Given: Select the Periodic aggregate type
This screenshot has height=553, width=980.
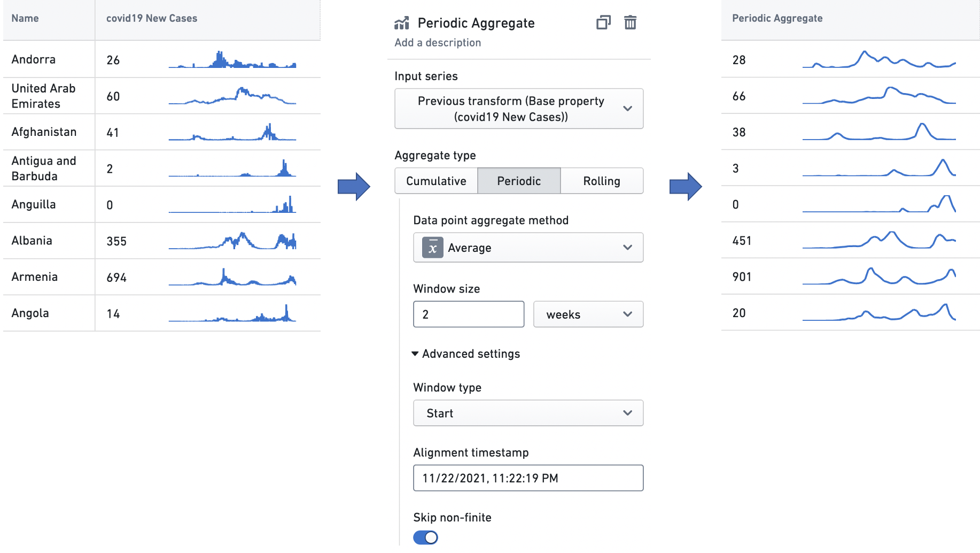Looking at the screenshot, I should [519, 181].
